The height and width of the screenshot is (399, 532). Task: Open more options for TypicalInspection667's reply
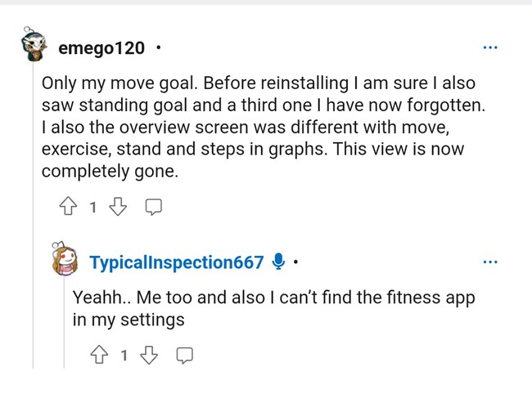490,262
